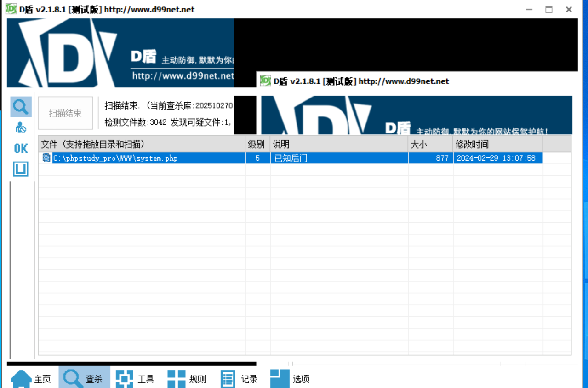This screenshot has width=588, height=388.
Task: Select the magnifier scan icon in left sidebar
Action: pos(21,107)
